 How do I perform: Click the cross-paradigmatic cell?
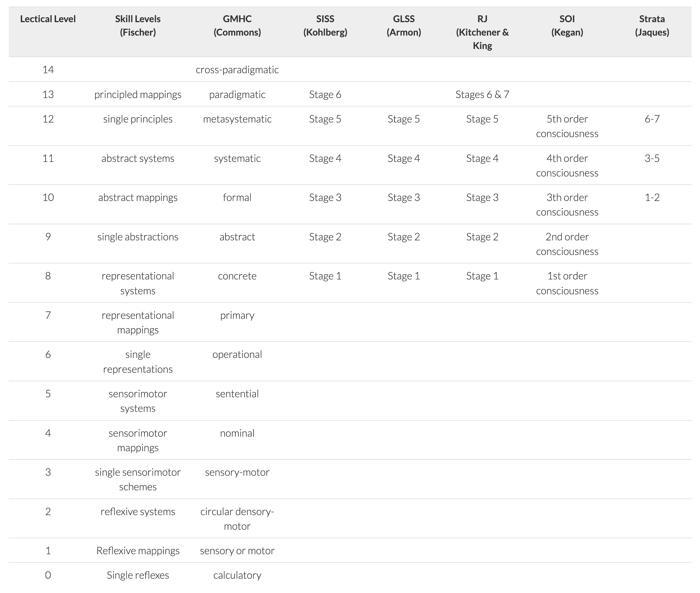tap(237, 70)
